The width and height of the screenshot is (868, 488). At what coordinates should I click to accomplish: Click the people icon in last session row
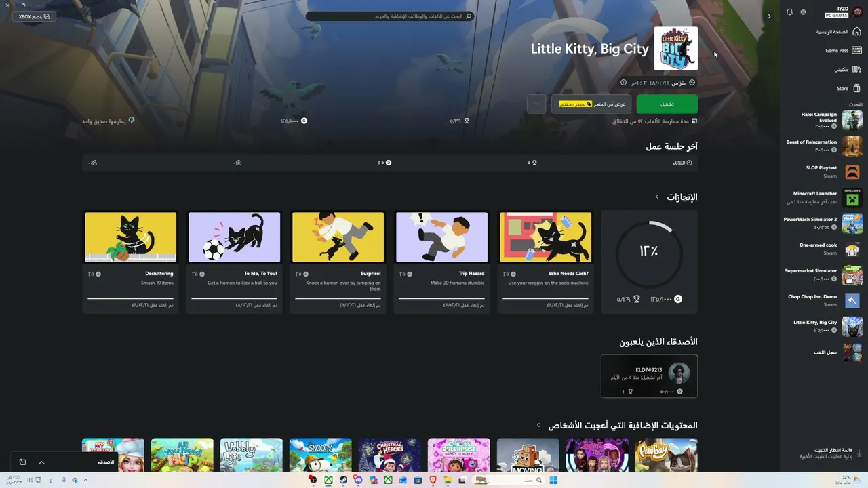coord(94,163)
